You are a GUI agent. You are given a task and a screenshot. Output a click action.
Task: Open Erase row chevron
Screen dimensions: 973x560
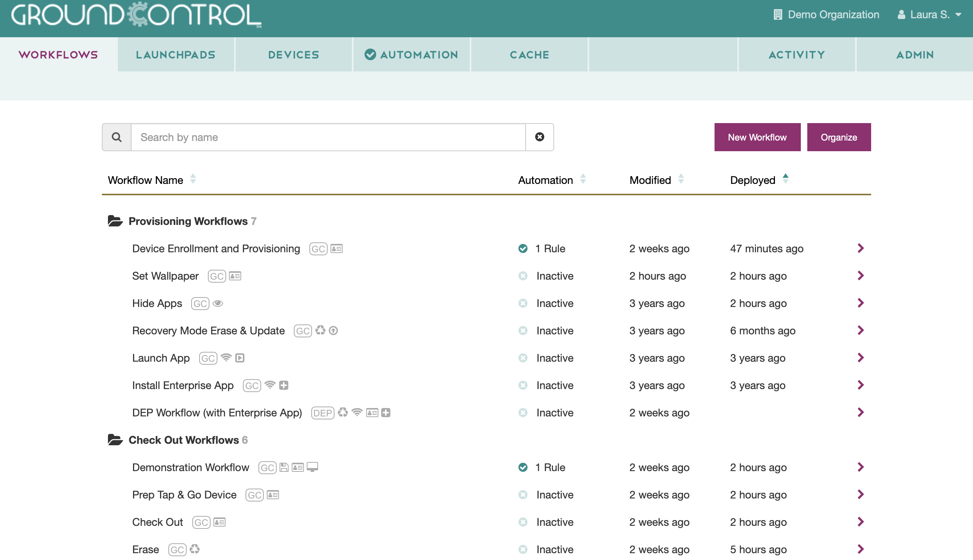point(860,549)
